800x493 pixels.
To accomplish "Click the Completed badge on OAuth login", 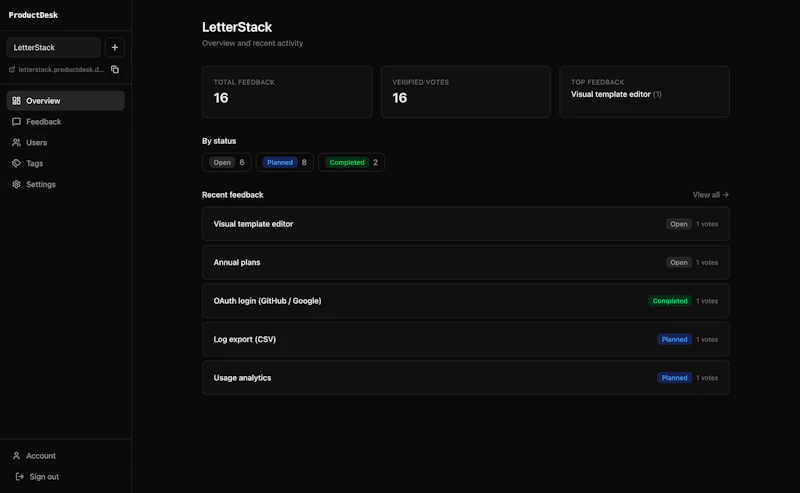I will [x=670, y=301].
